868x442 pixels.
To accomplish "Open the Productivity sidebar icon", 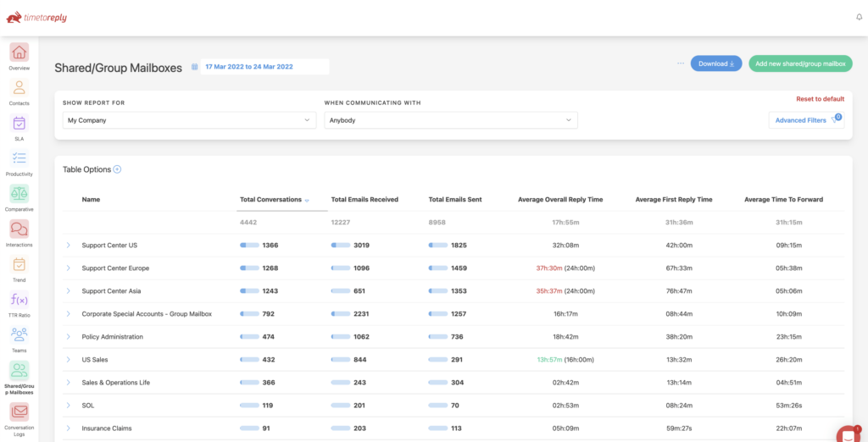I will point(19,159).
